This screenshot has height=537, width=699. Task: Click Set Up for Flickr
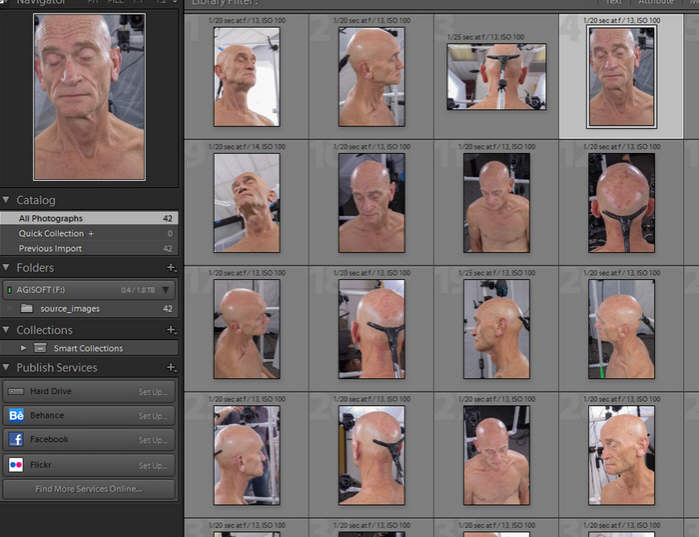click(153, 466)
